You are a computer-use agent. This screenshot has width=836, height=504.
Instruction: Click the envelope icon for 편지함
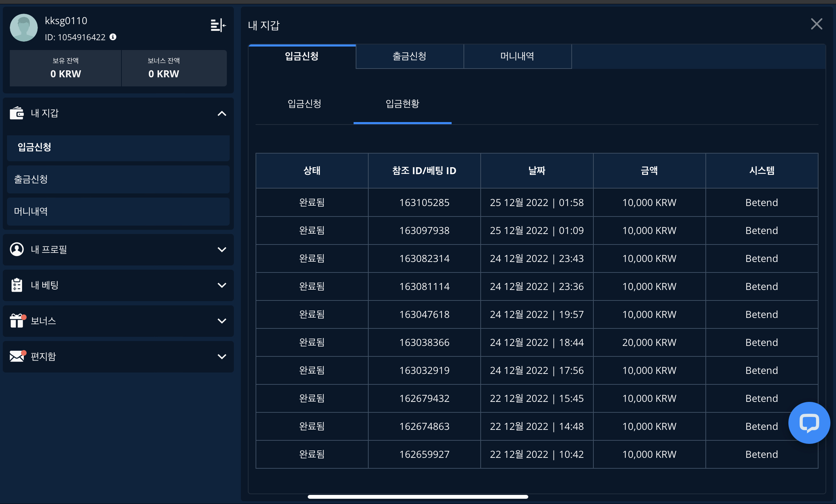pyautogui.click(x=17, y=356)
